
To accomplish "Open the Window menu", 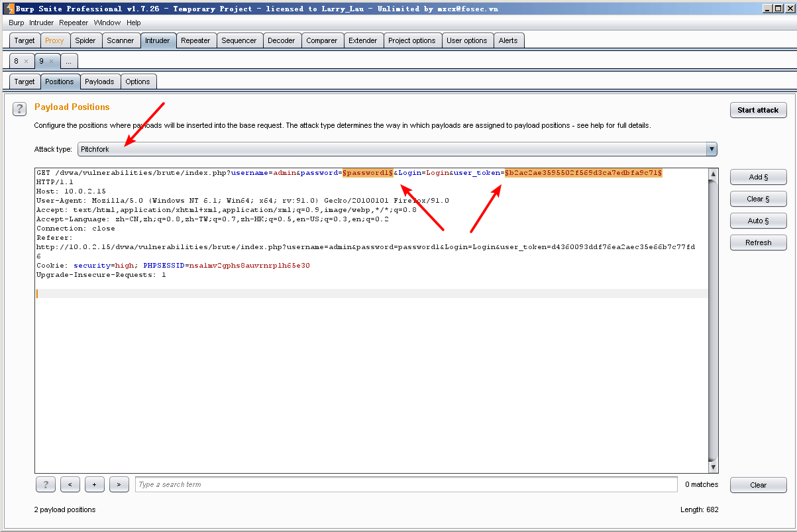I will (107, 23).
